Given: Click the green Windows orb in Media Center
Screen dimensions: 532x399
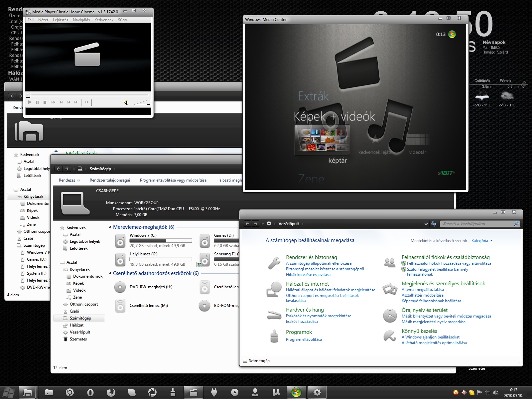Looking at the screenshot, I should 452,34.
